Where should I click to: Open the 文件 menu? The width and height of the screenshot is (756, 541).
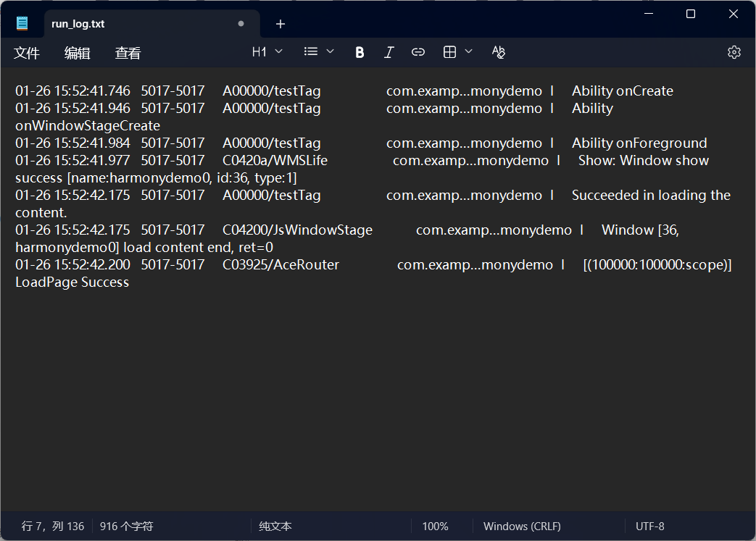click(27, 53)
